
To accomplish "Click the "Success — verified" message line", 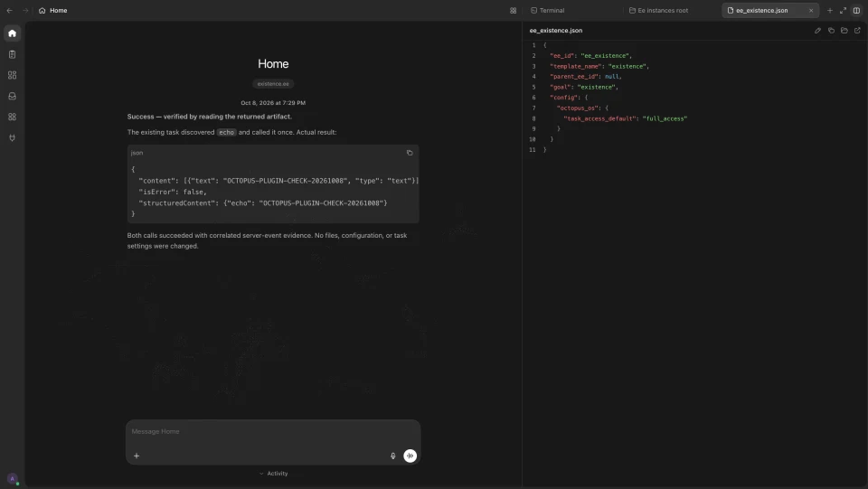I will (209, 117).
